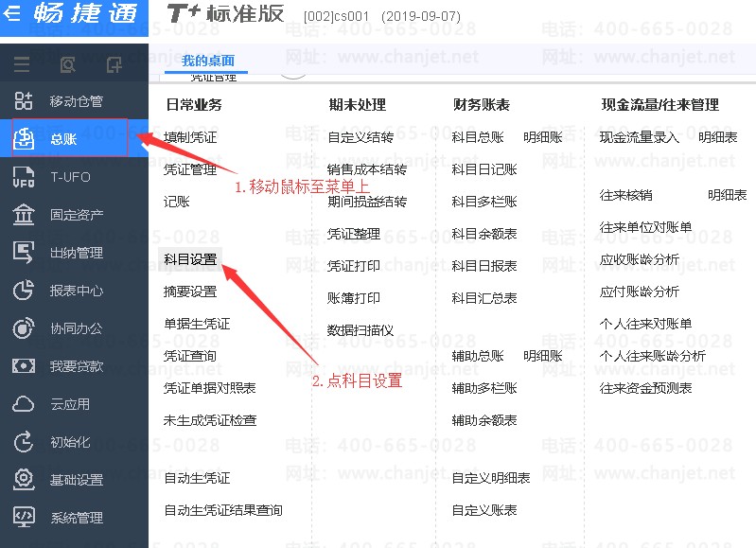The height and width of the screenshot is (548, 756).
Task: Open 科目余额表 link
Action: (484, 234)
